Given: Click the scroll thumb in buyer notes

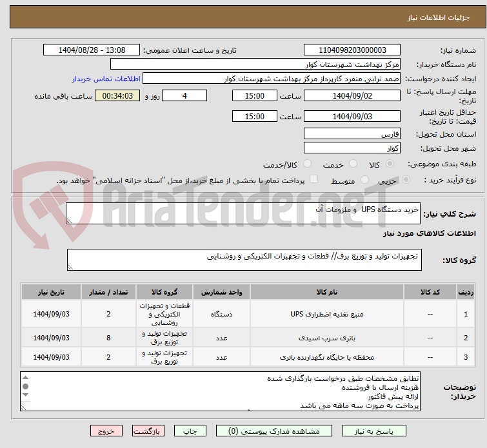Looking at the screenshot, I should 25,386.
